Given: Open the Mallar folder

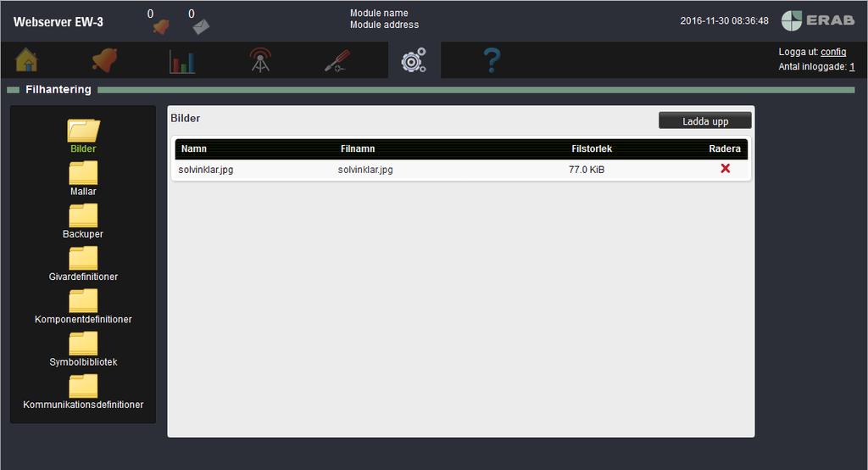Looking at the screenshot, I should (83, 178).
